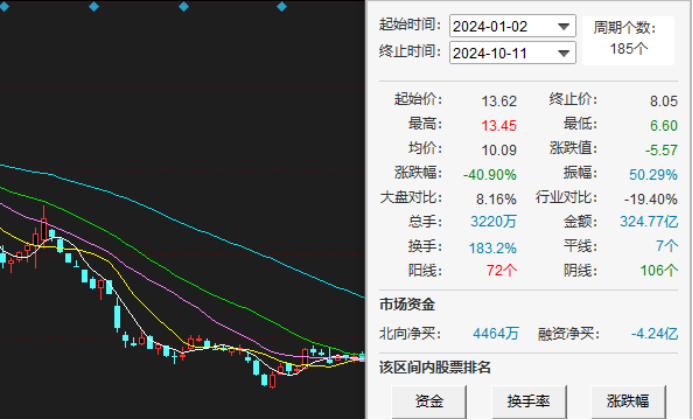Click the 市场资金 section header
Viewport: 693px width, 420px height.
point(407,303)
